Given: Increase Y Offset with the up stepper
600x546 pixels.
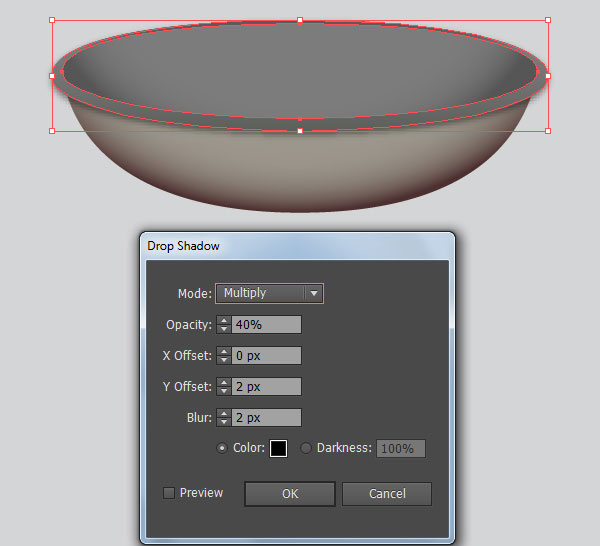Looking at the screenshot, I should pos(224,382).
